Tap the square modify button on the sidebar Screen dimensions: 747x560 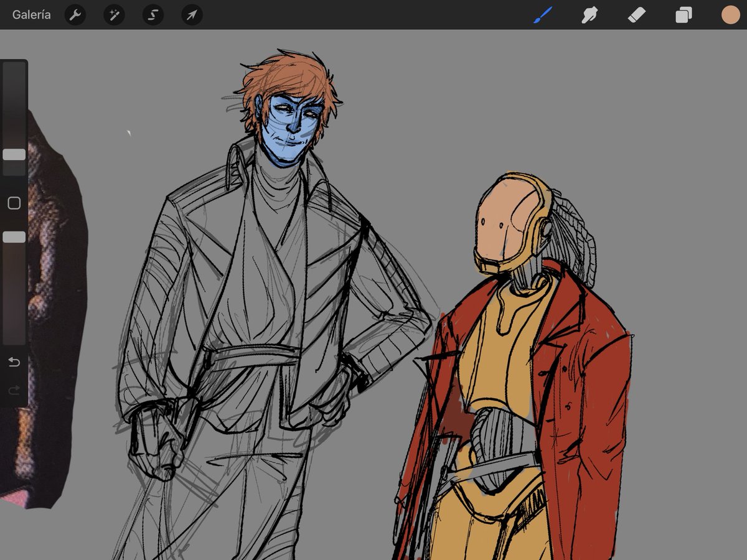pos(14,203)
